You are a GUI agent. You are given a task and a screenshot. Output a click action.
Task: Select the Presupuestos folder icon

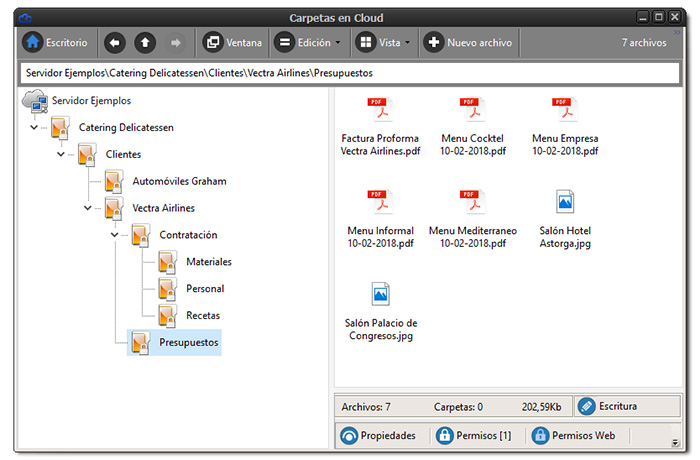(x=141, y=343)
